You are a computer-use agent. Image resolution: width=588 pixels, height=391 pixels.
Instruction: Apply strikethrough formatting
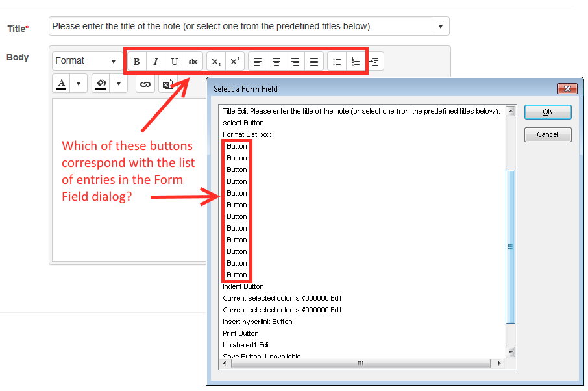click(x=193, y=62)
